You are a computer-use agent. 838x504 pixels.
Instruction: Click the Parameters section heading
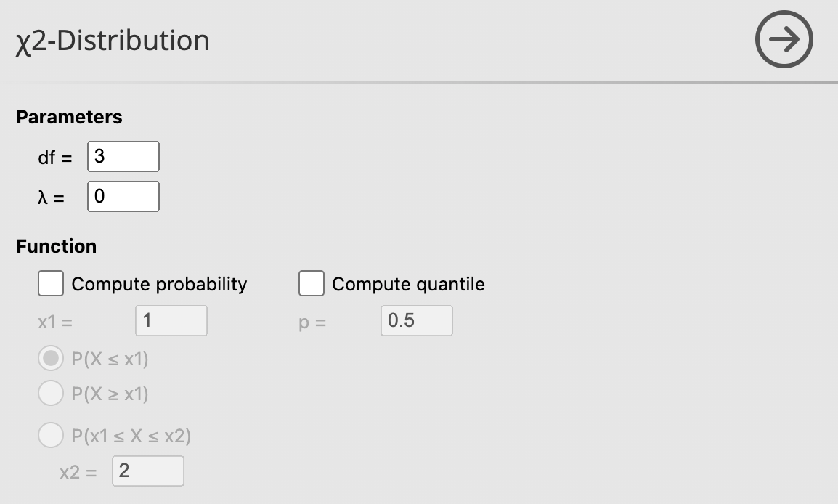tap(70, 117)
